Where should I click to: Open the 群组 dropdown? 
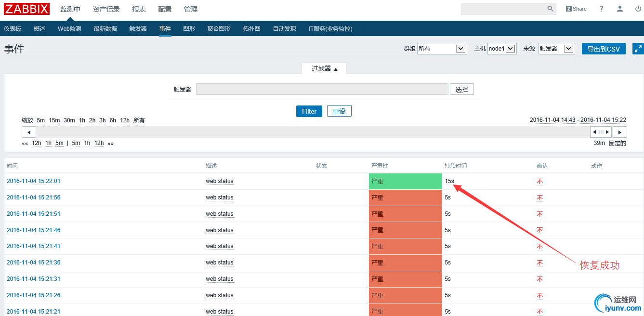tap(442, 49)
